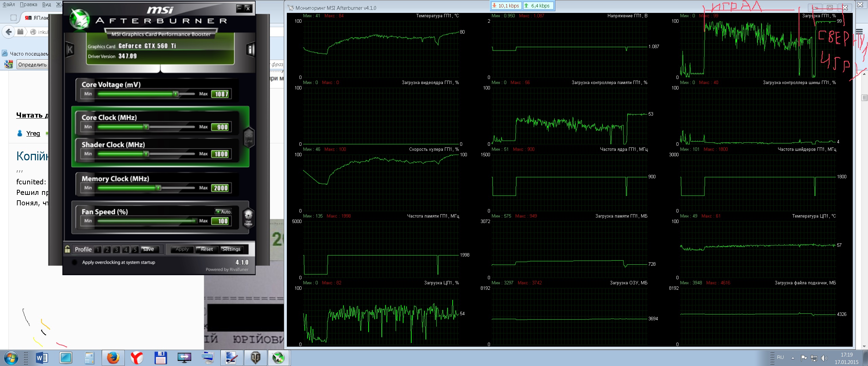Click the left-side K Kombustor tab icon
Viewport: 868px width, 366px height.
70,50
